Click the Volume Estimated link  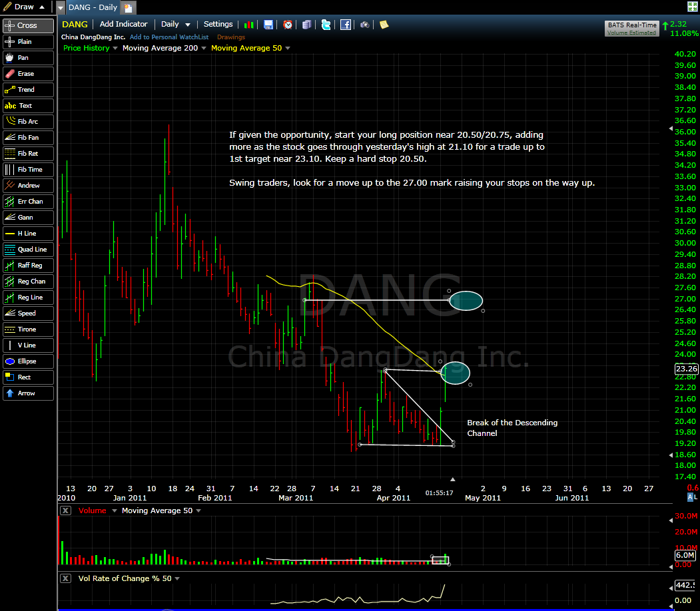point(631,33)
